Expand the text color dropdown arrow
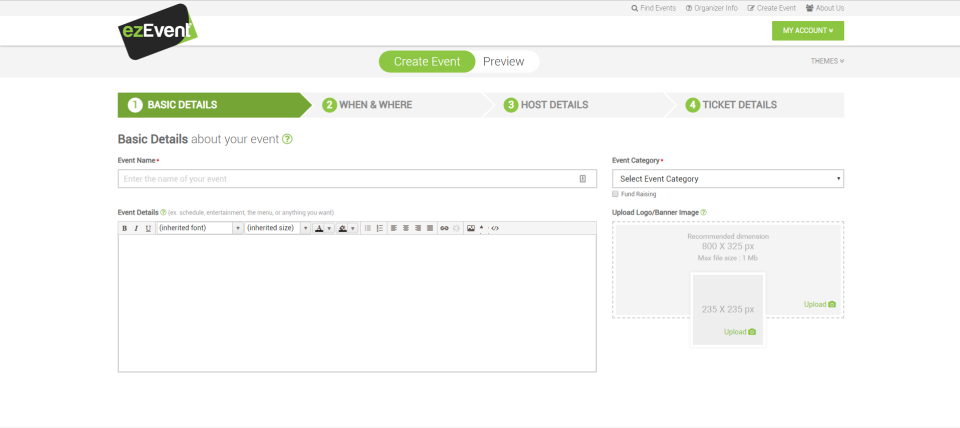The height and width of the screenshot is (428, 960). [329, 228]
